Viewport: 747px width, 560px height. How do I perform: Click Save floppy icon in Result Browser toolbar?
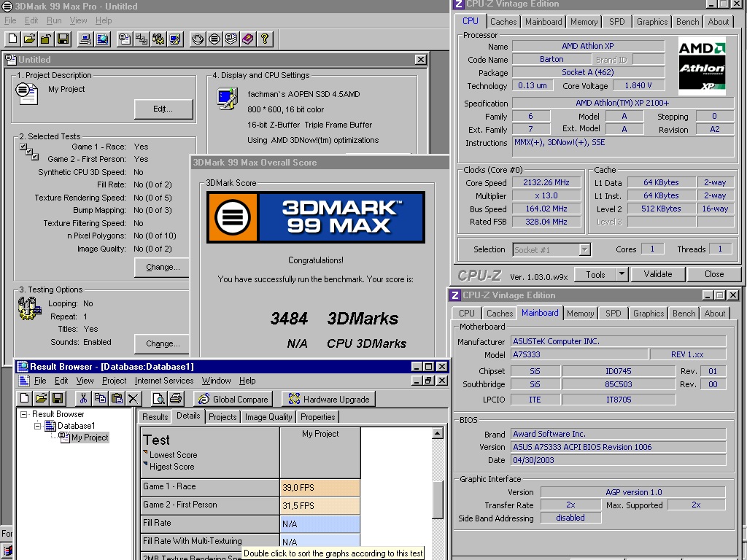58,398
